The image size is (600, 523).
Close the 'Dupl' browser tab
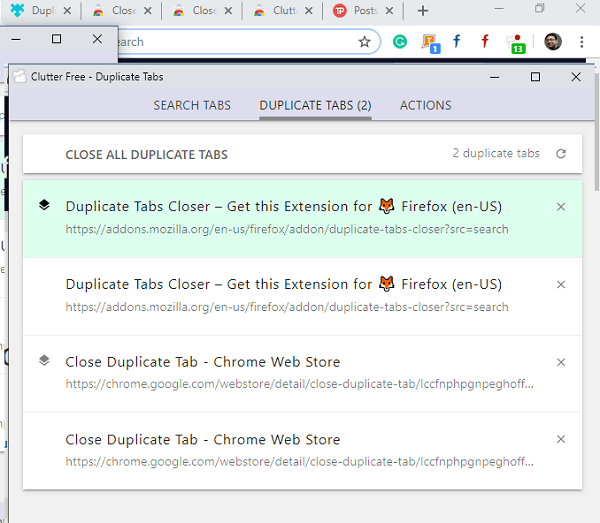point(67,11)
